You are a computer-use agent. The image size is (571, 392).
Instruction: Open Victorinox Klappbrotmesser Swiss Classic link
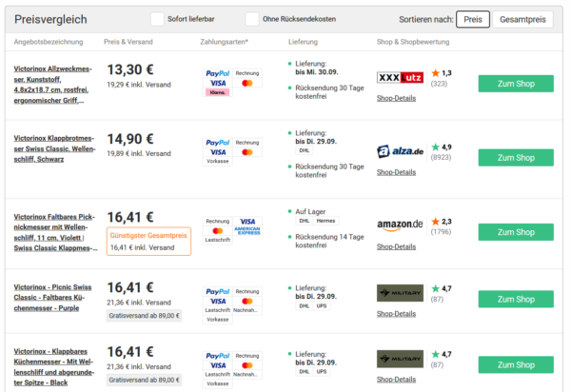pyautogui.click(x=54, y=148)
